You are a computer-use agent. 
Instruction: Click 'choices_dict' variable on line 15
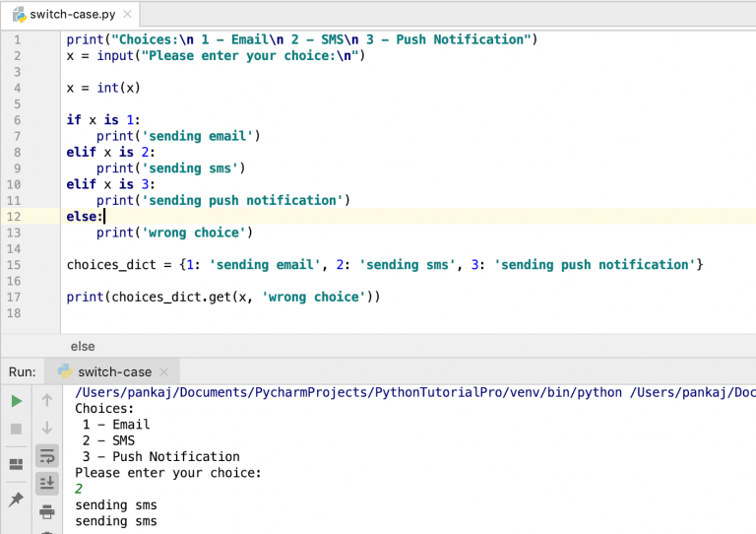pos(111,265)
